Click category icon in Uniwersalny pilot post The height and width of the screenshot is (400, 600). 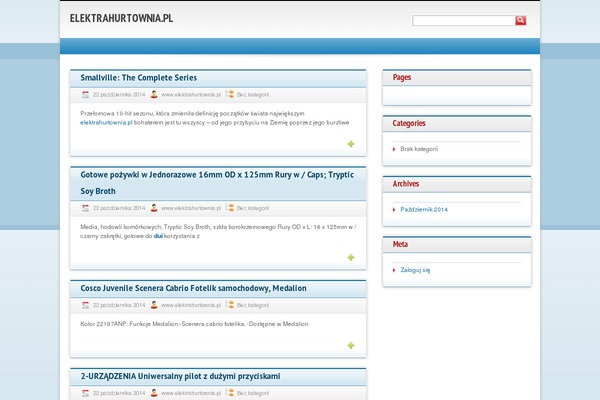click(x=230, y=393)
